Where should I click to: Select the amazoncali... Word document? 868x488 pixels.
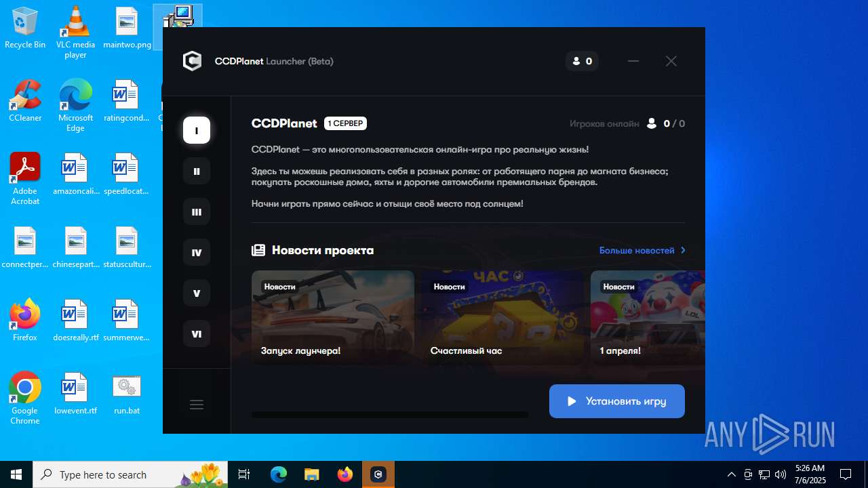pos(75,175)
